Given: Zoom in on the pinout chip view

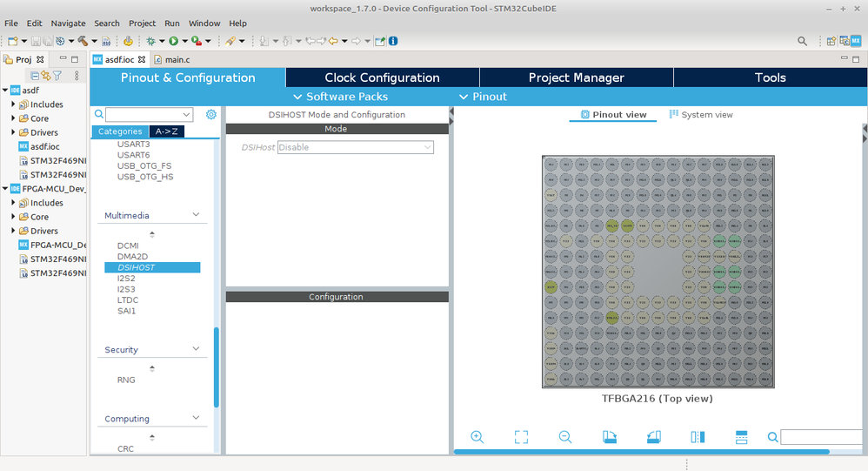Looking at the screenshot, I should [x=477, y=437].
